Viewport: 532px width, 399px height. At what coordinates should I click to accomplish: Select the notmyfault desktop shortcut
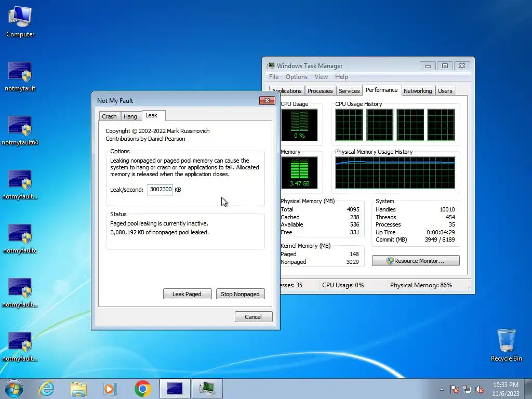pos(20,77)
